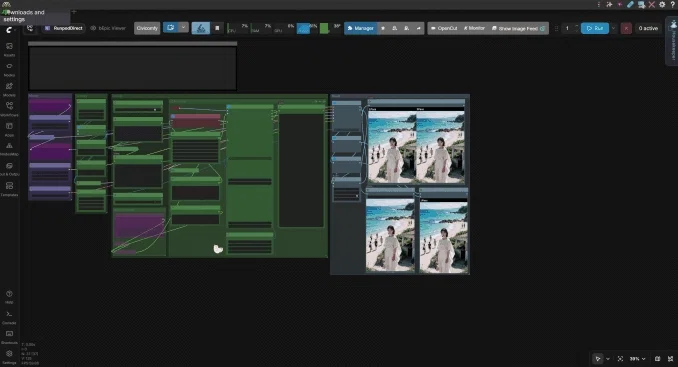Open Settings at sidebar bottom

click(x=9, y=357)
